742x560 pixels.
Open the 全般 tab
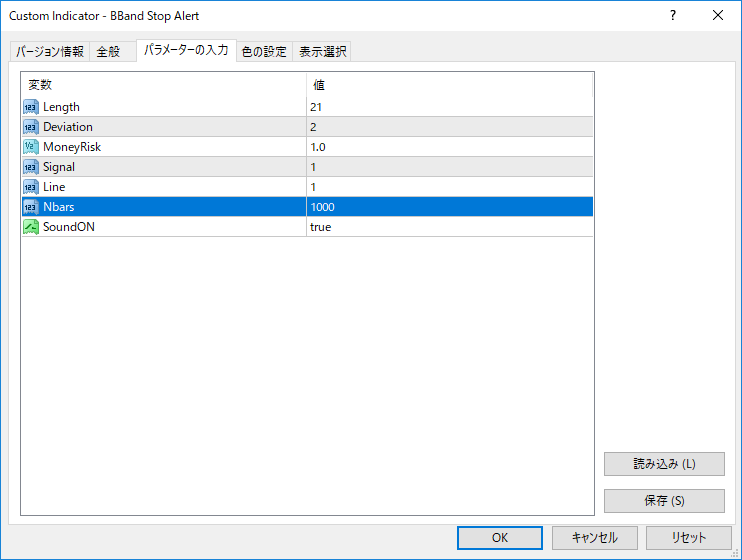tap(108, 52)
